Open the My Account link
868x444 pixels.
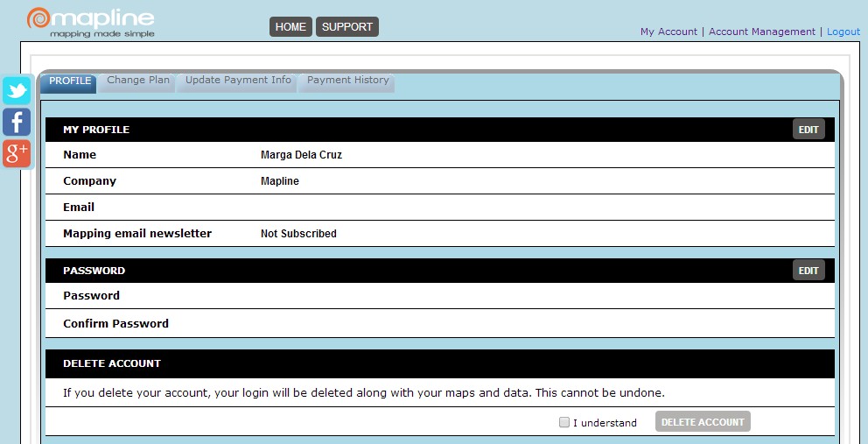click(668, 32)
